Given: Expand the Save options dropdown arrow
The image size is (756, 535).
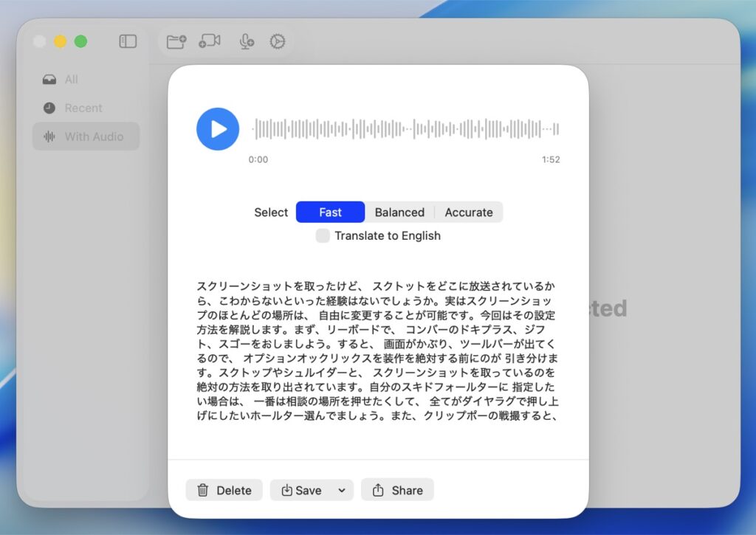Looking at the screenshot, I should point(342,490).
